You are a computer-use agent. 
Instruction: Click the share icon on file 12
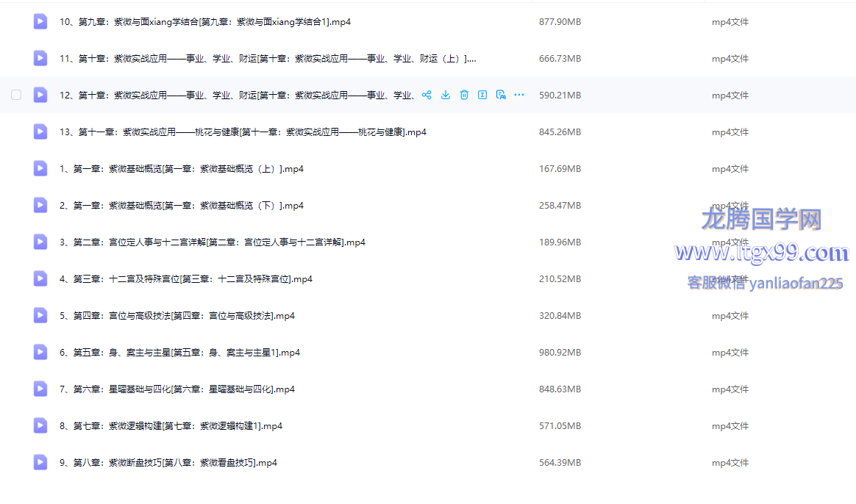[427, 95]
